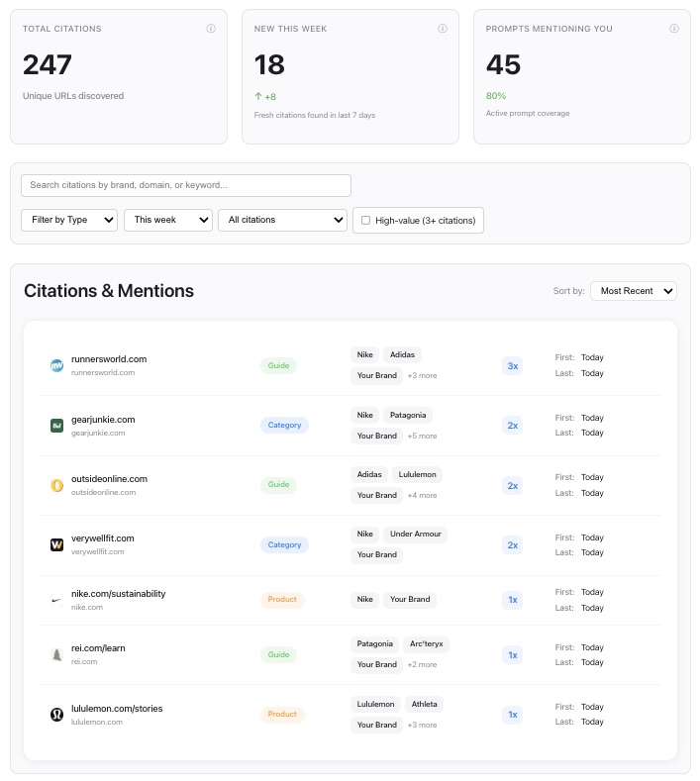The width and height of the screenshot is (700, 781).
Task: Click the 247 total citations value
Action: (x=48, y=64)
